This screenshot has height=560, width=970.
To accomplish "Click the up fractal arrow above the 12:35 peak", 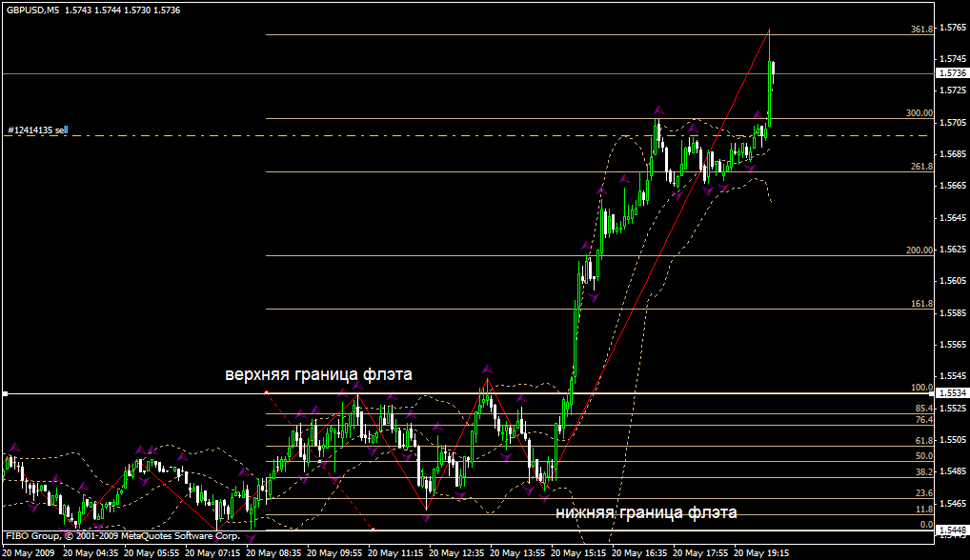I will pos(488,369).
